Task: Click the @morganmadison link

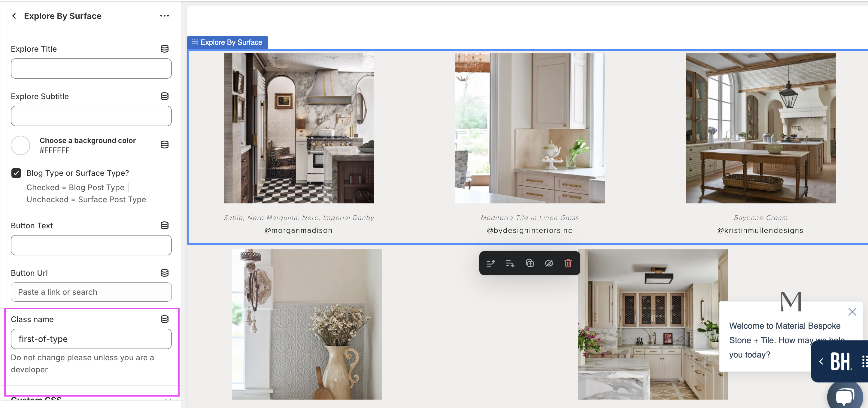Action: coord(299,230)
